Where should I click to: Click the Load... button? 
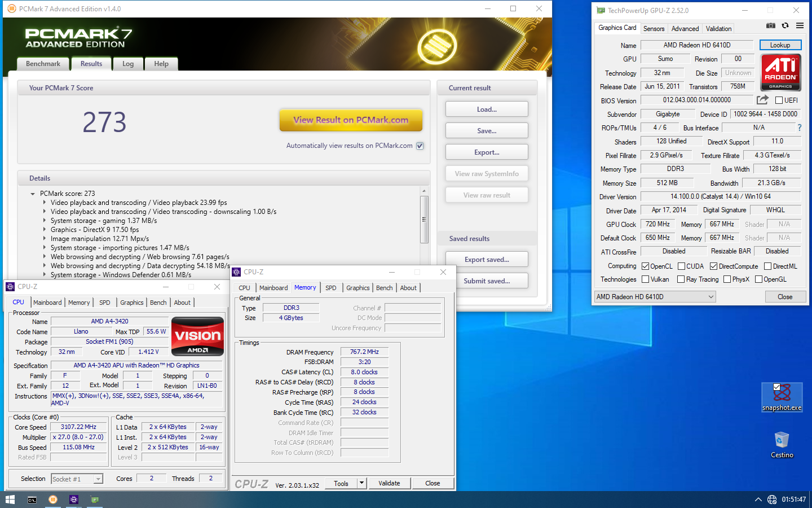click(x=487, y=109)
